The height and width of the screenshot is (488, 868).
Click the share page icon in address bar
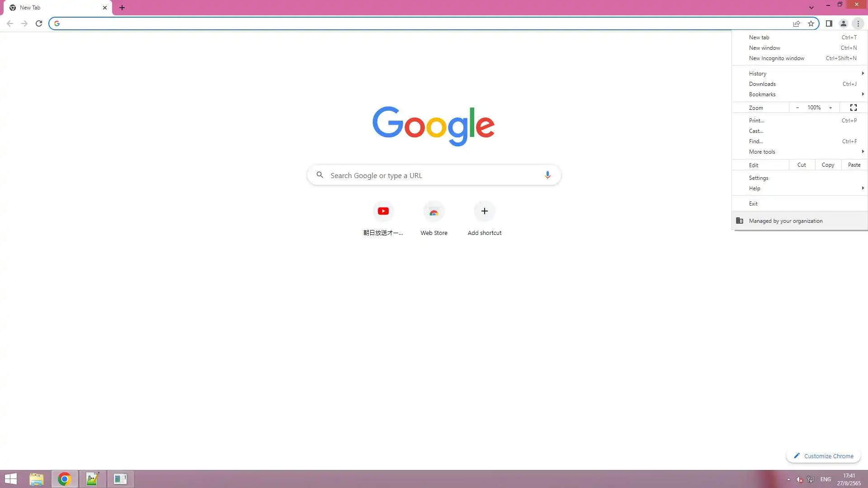797,23
